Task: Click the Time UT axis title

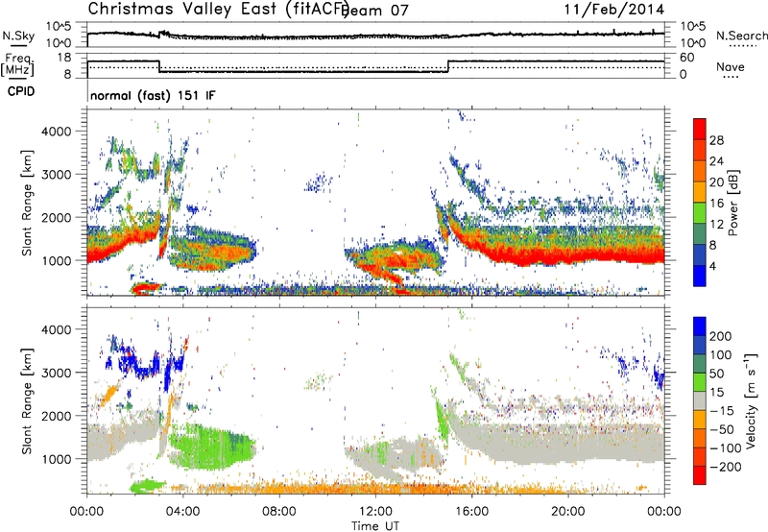Action: 375,526
